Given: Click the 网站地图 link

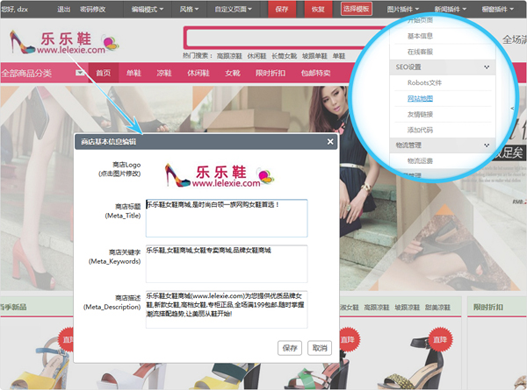Looking at the screenshot, I should coord(420,99).
